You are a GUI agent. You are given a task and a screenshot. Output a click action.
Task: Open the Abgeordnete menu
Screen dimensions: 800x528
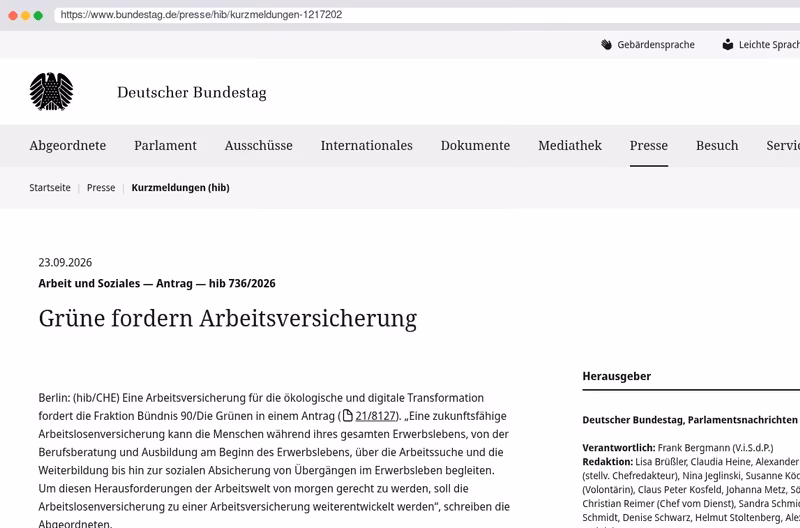tap(68, 145)
